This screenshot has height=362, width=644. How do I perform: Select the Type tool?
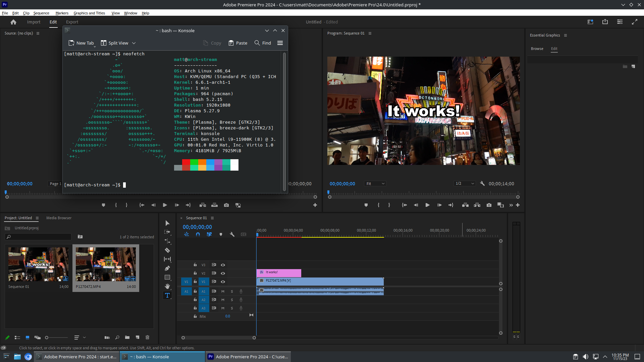pyautogui.click(x=167, y=295)
